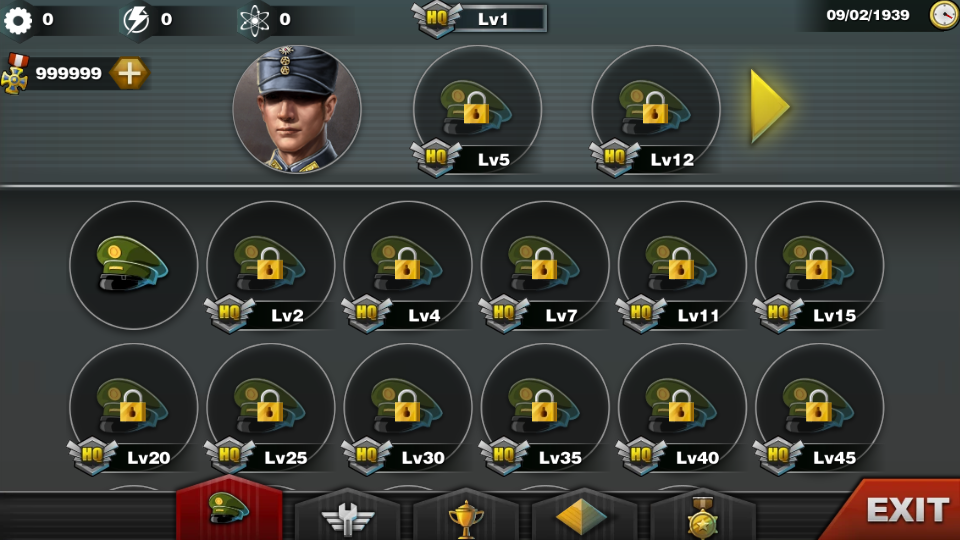Tap the locked HQ Lv45 general slot
This screenshot has height=540, width=960.
coord(819,408)
